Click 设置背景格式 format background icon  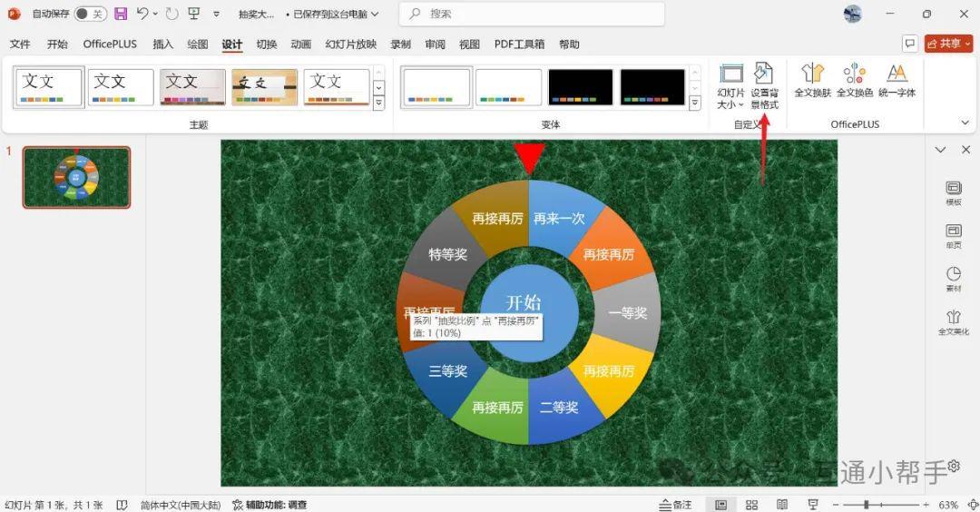pos(764,85)
